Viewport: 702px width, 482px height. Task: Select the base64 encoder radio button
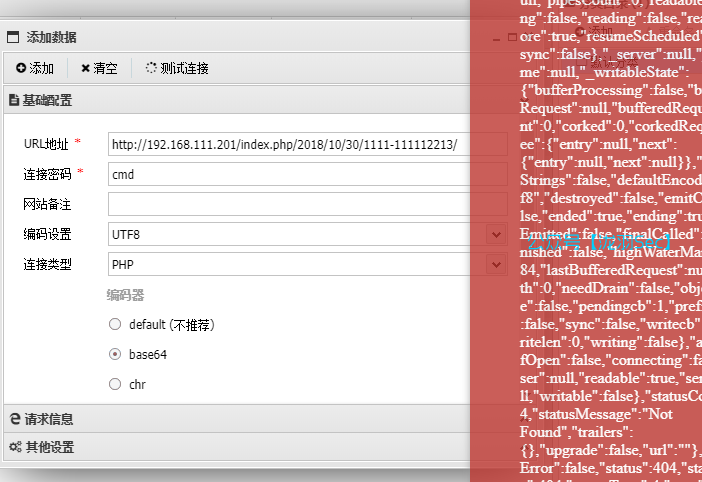coord(115,354)
